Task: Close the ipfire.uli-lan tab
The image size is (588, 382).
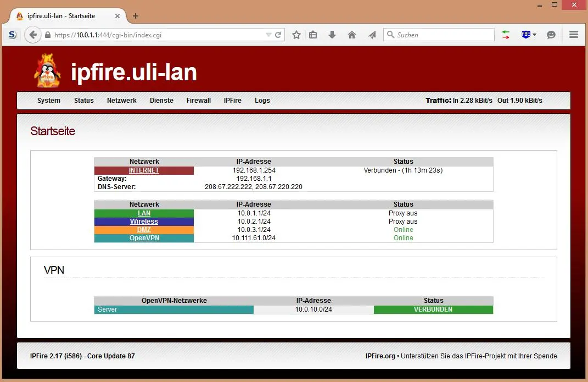Action: point(117,16)
